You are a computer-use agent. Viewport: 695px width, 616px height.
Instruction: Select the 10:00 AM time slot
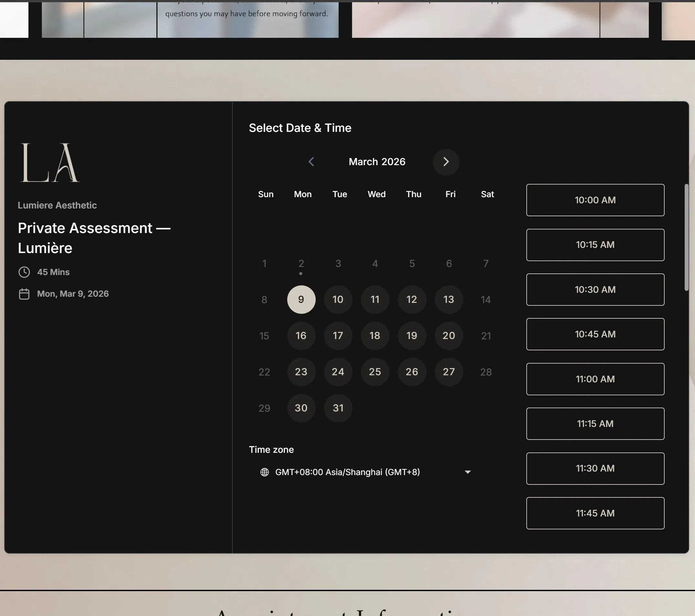click(595, 200)
